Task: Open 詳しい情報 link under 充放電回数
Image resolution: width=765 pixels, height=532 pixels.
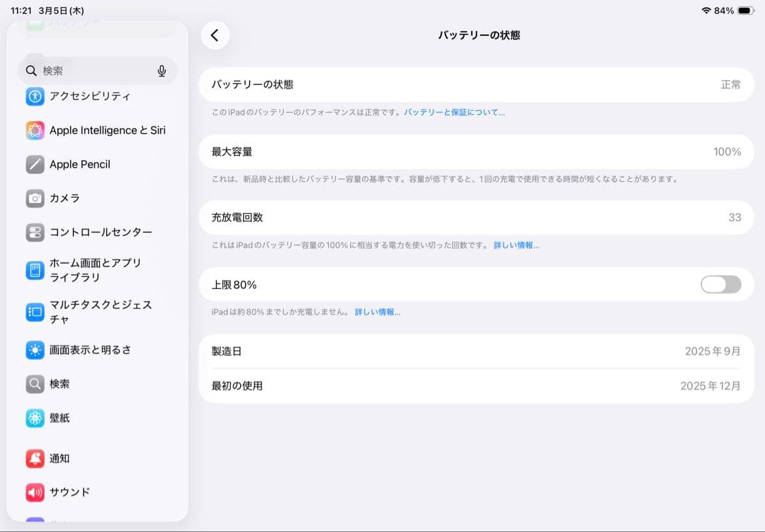Action: tap(516, 246)
